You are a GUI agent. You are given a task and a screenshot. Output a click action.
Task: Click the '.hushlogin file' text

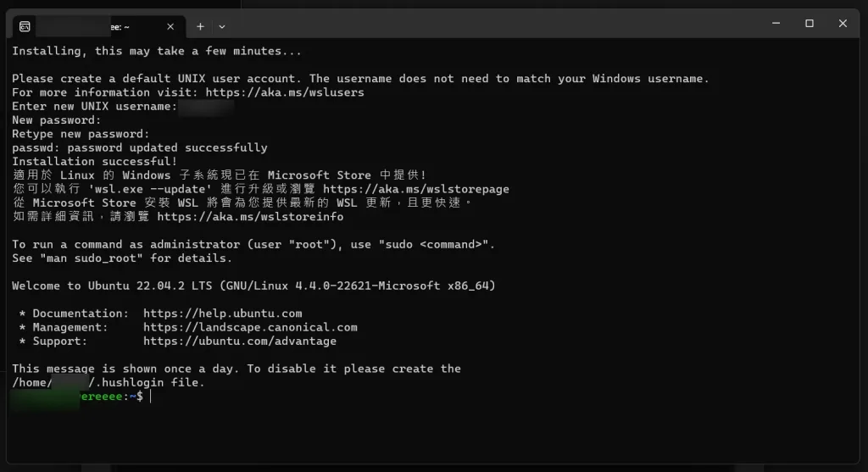point(147,382)
